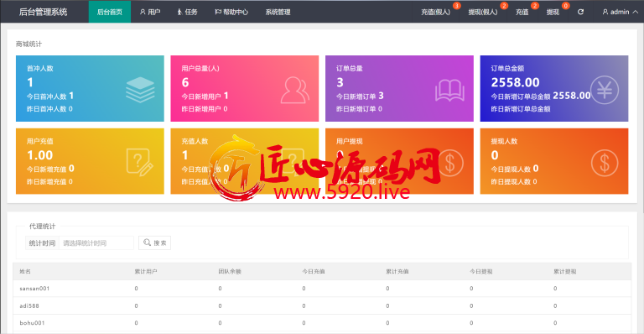Click the 团队余额 column header
The width and height of the screenshot is (644, 334).
(230, 272)
